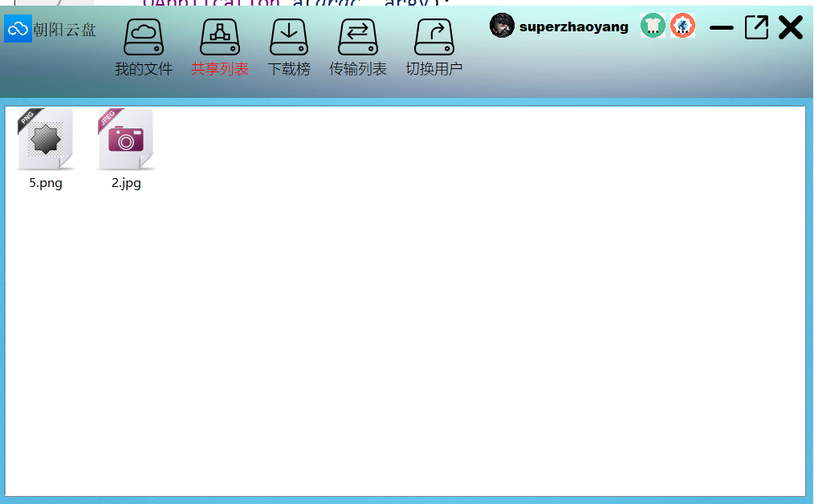Open the My Files (我的文件) drive icon

click(x=143, y=38)
